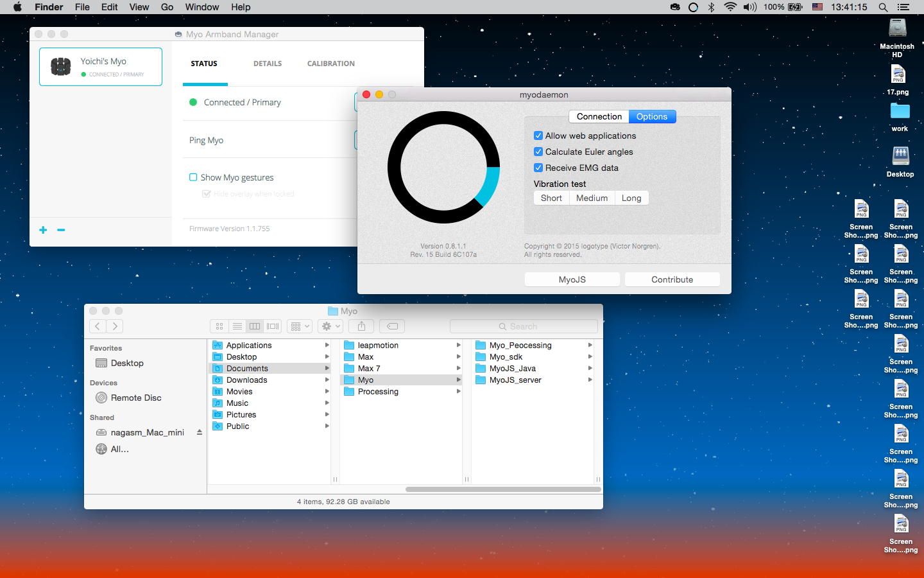Add a Myo with the plus icon
This screenshot has height=578, width=924.
(43, 230)
